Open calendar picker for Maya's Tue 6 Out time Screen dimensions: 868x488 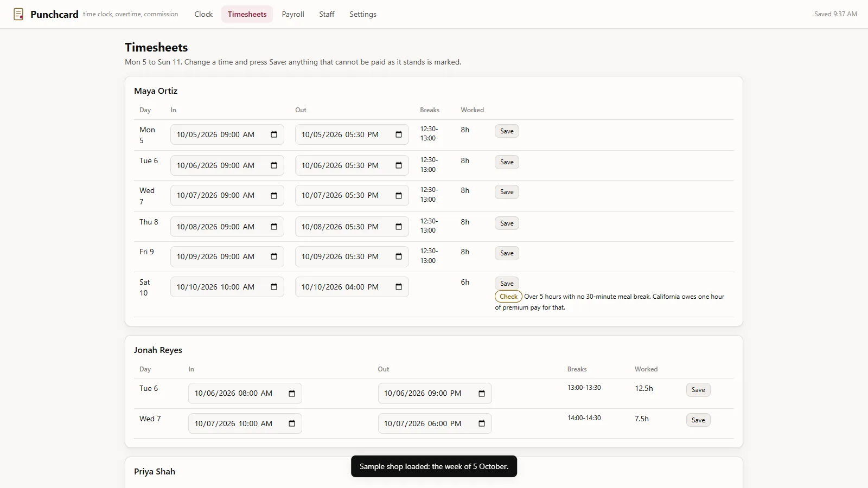399,165
